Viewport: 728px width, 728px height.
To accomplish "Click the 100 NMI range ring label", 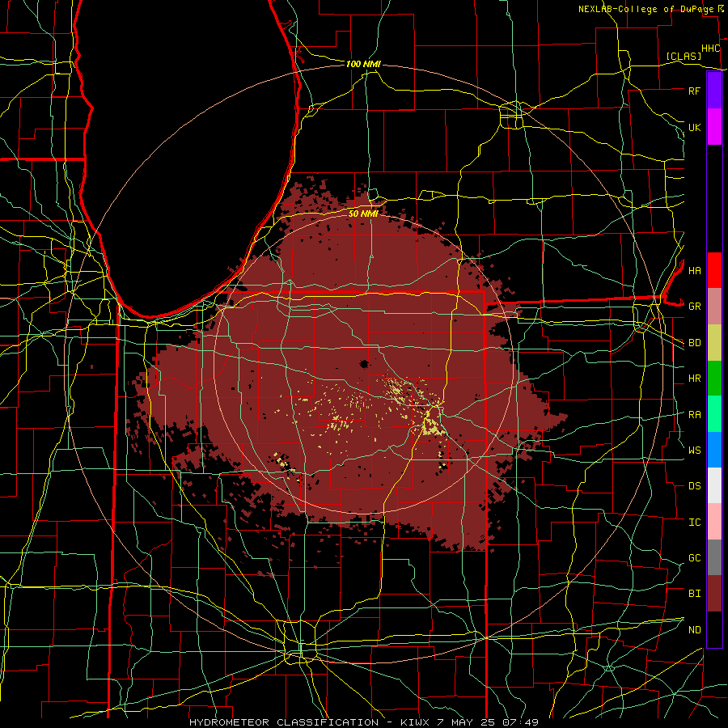I will 363,64.
